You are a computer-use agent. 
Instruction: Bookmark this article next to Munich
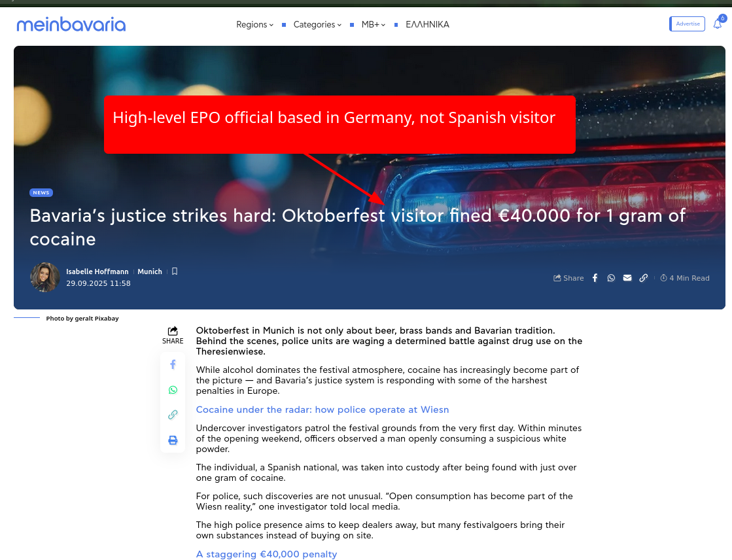click(x=175, y=271)
